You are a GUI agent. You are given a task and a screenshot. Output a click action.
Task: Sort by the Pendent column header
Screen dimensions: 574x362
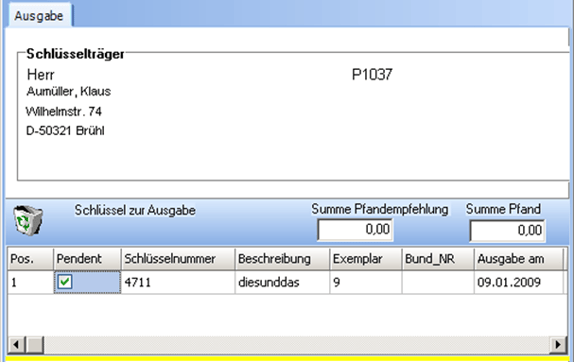pos(87,259)
